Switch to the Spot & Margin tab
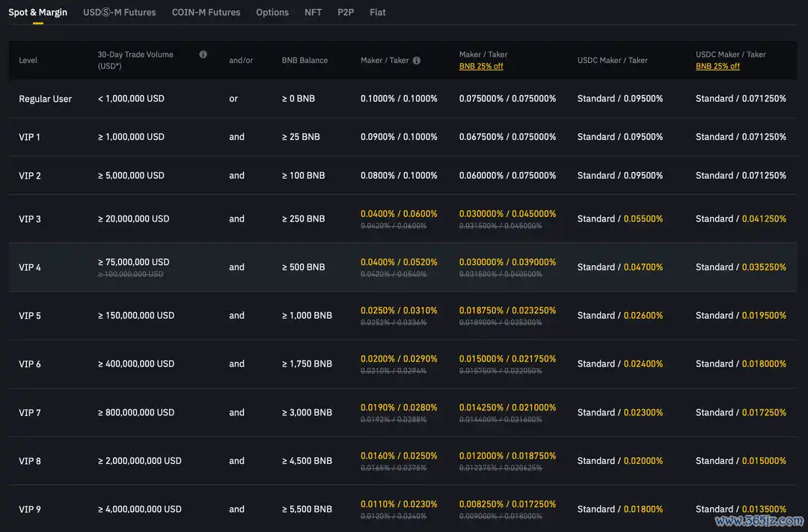This screenshot has width=808, height=532. [37, 12]
